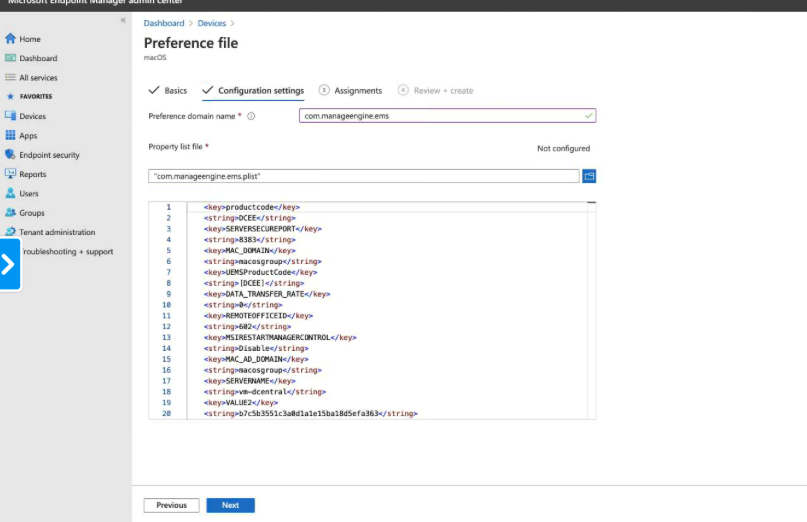Open the Endpoint security shield icon
This screenshot has height=522, width=807.
[10, 154]
